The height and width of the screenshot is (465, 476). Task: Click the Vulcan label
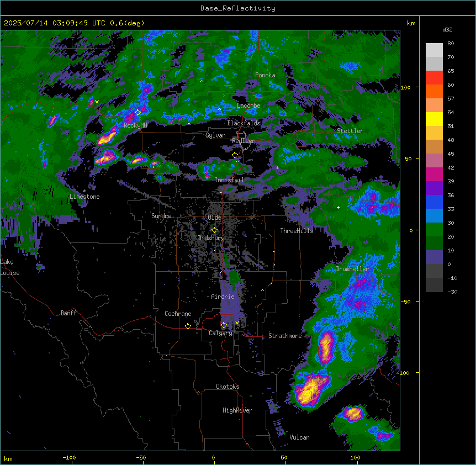click(x=299, y=437)
